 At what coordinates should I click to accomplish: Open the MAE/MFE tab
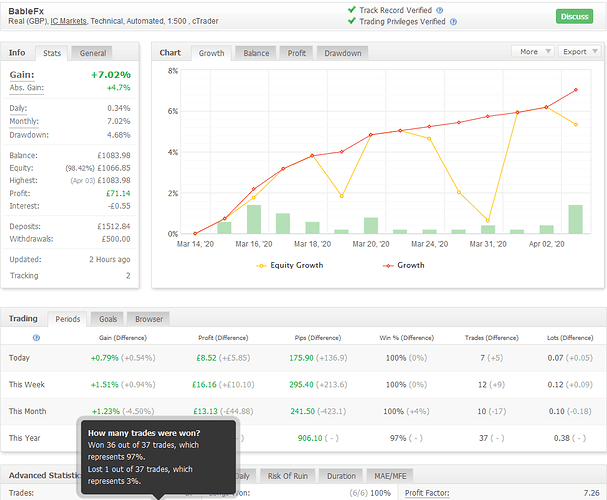click(389, 476)
